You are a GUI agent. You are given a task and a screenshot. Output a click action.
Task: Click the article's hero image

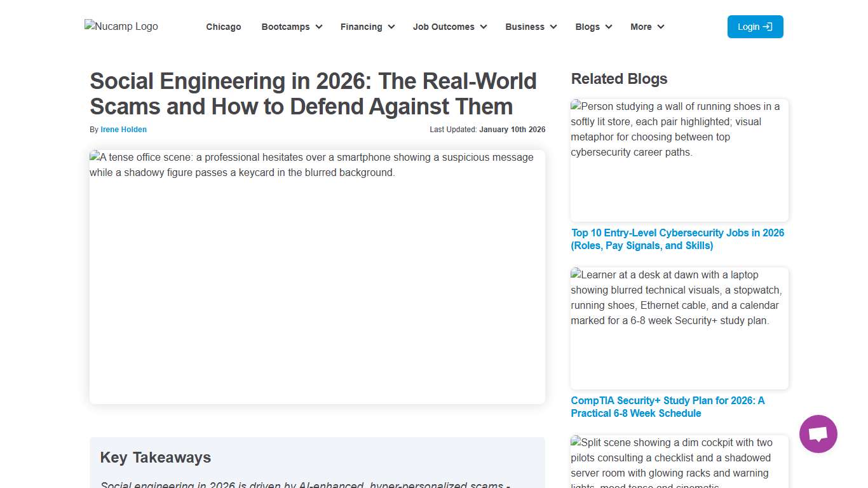317,276
